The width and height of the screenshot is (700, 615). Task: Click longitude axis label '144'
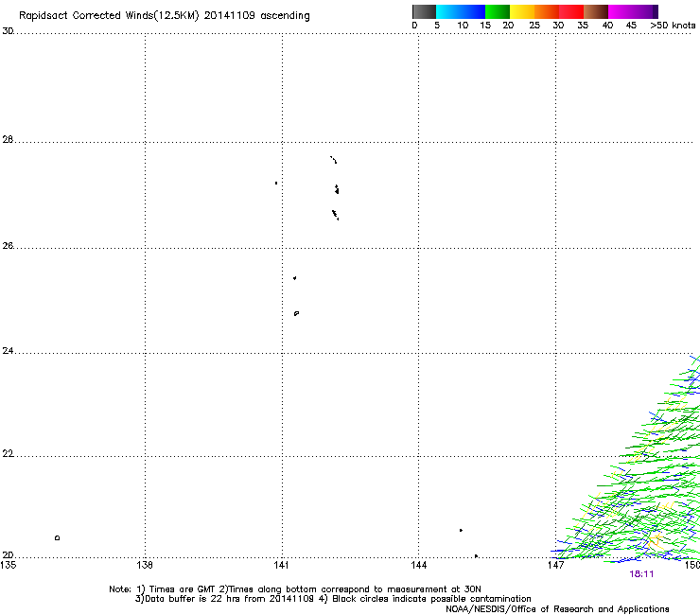click(418, 565)
